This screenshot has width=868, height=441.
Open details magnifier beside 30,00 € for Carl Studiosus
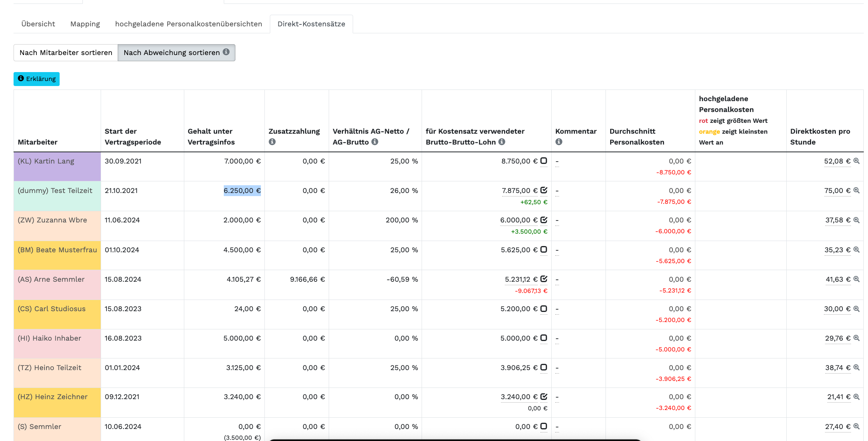856,309
